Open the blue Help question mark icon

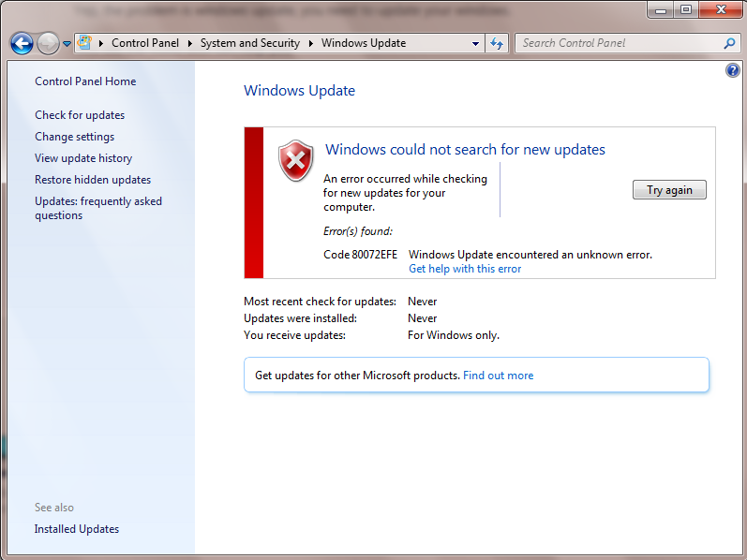pos(733,70)
